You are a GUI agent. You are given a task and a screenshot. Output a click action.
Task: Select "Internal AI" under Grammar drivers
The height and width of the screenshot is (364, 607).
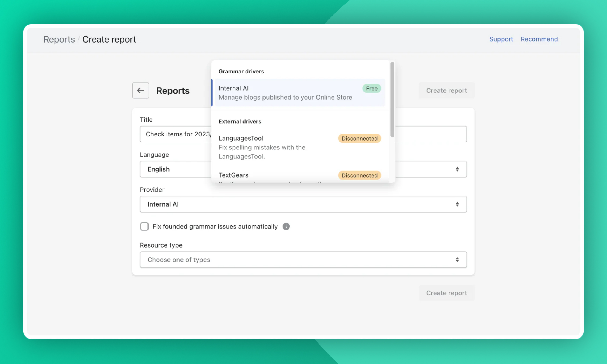click(282, 92)
